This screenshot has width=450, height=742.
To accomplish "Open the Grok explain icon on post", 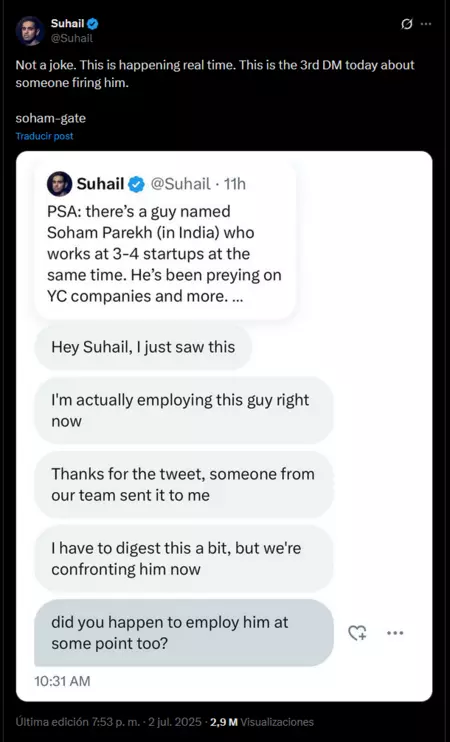I will 406,24.
